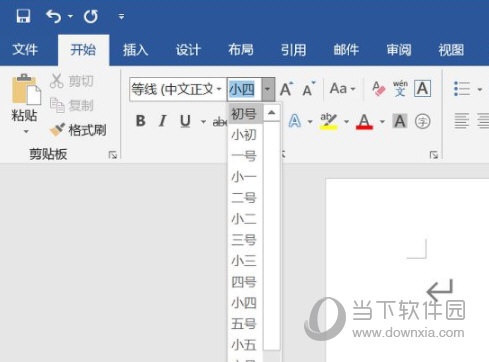Toggle Bold formatting

(x=141, y=121)
